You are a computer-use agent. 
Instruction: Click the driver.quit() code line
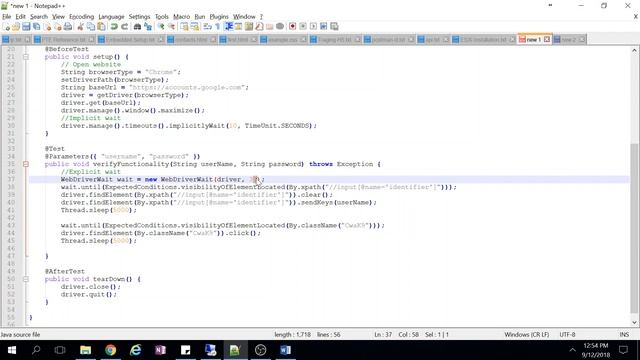point(89,294)
